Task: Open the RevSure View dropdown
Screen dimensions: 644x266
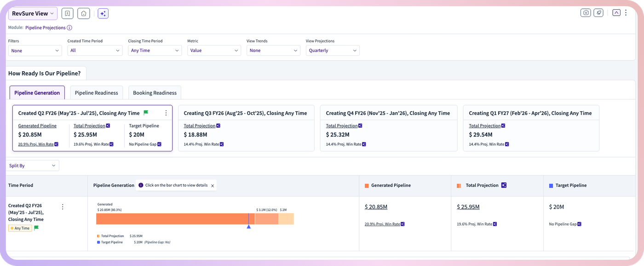Action: (33, 13)
